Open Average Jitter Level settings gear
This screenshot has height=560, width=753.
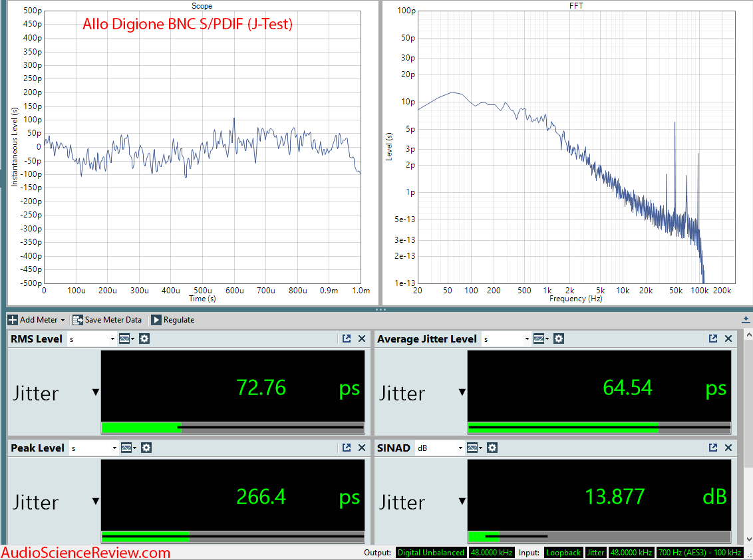559,339
